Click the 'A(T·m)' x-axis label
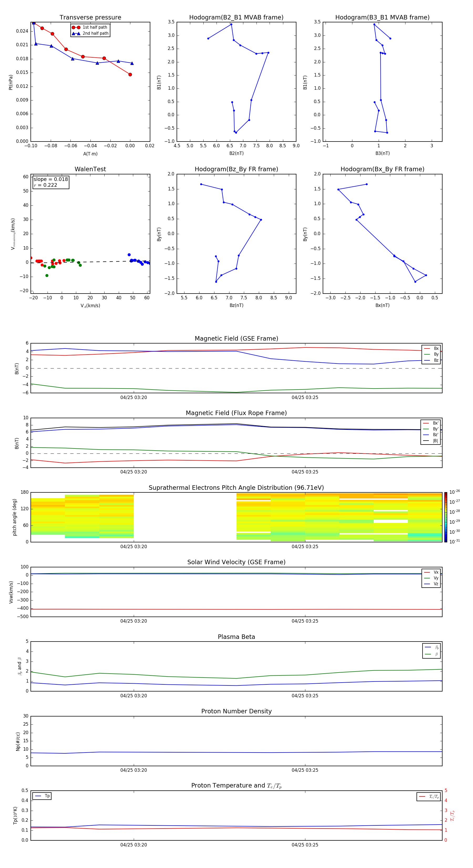Image resolution: width=473 pixels, height=868 pixels. [x=90, y=154]
